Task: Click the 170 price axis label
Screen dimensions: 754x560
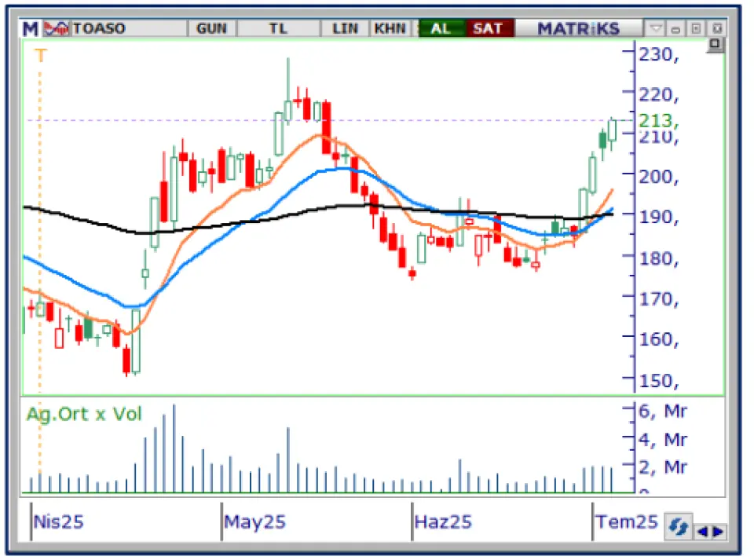Action: coord(658,299)
